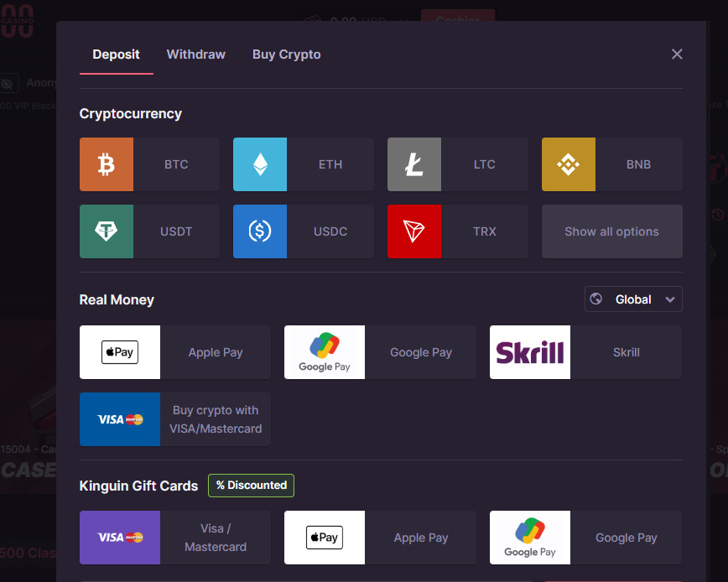Choose the Ethereum ETH icon
Image resolution: width=728 pixels, height=582 pixels.
260,165
